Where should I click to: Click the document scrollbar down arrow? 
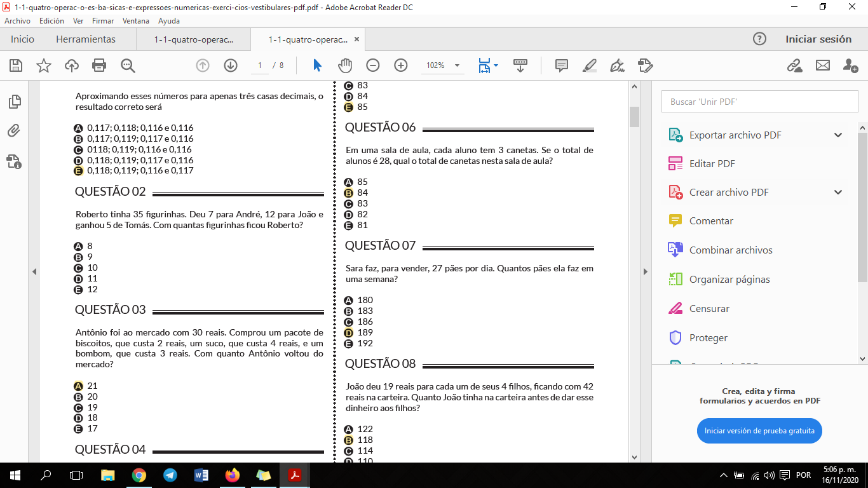[x=634, y=457]
